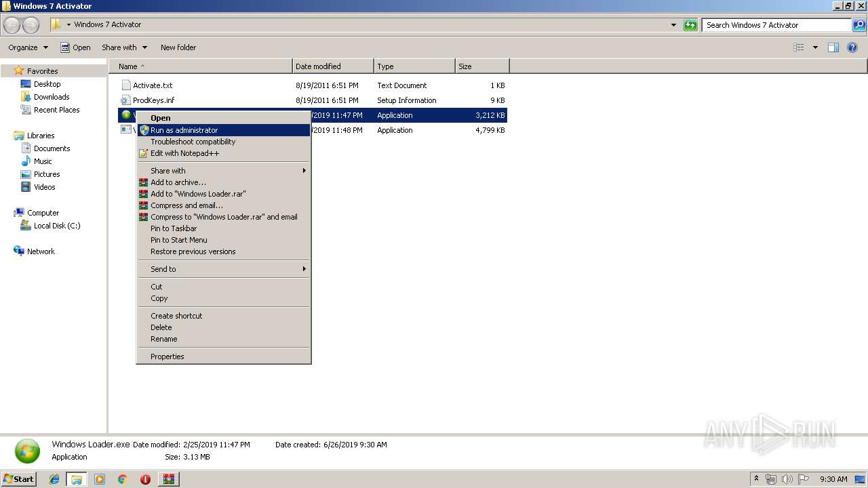Select Edit with Notepad++
Screen dimensions: 868x488
click(x=224, y=153)
